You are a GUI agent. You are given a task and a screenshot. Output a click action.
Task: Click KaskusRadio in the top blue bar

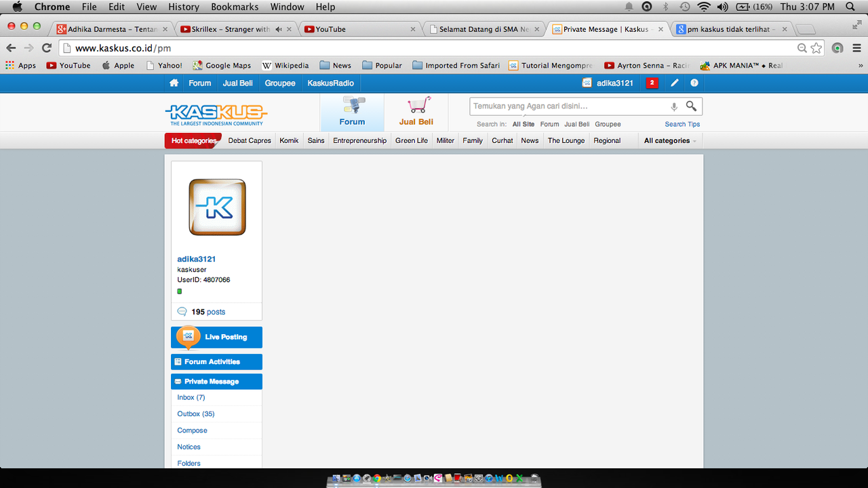(x=330, y=83)
